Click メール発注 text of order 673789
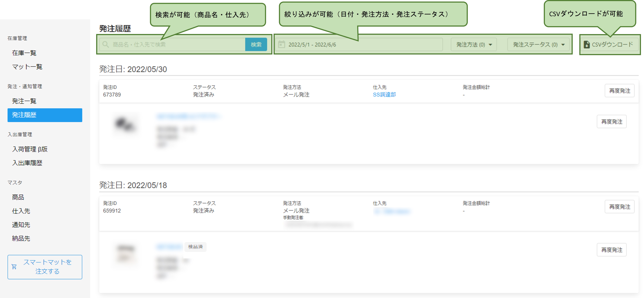Viewport: 644px width, 298px height. point(296,95)
